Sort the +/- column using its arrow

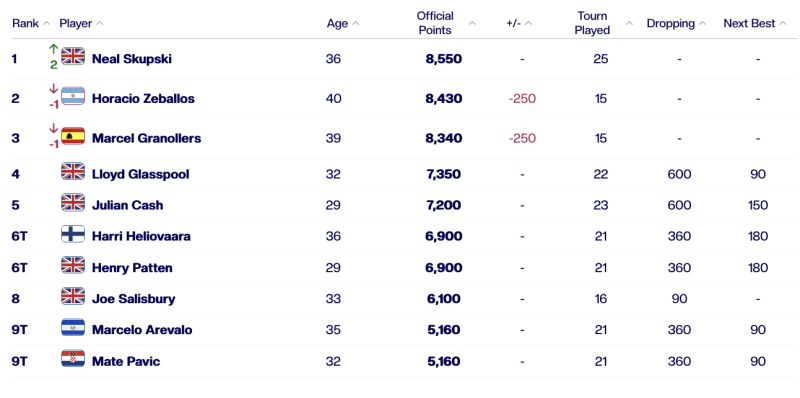529,23
